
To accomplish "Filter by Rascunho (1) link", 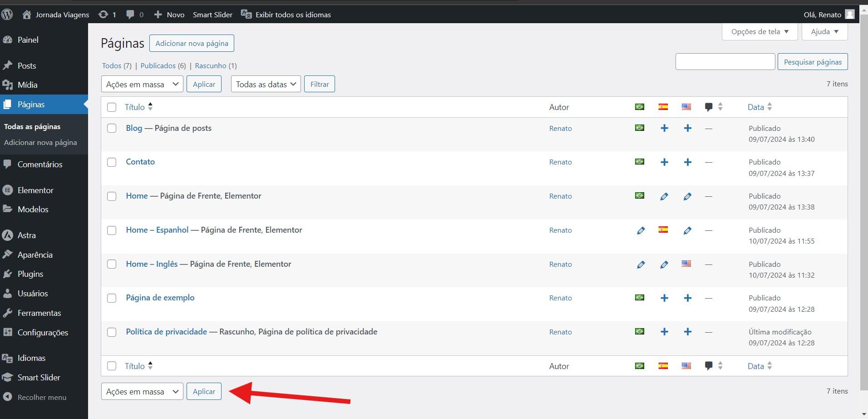I will pos(216,66).
